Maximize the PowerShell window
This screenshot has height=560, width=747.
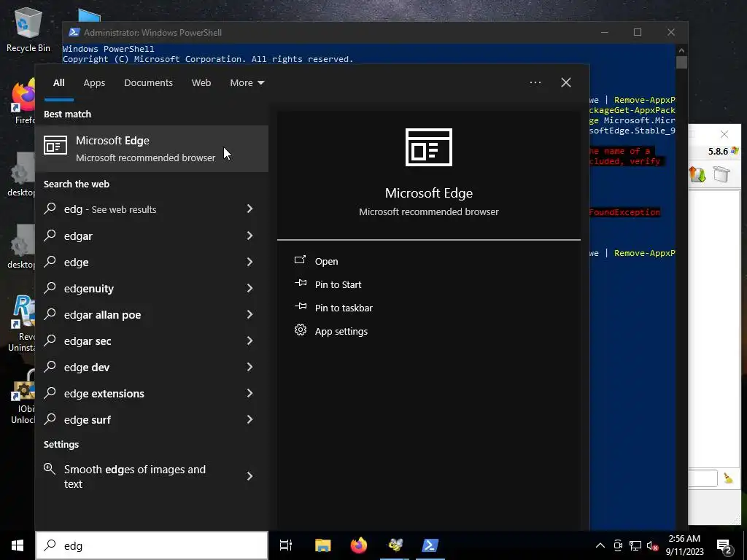(638, 32)
